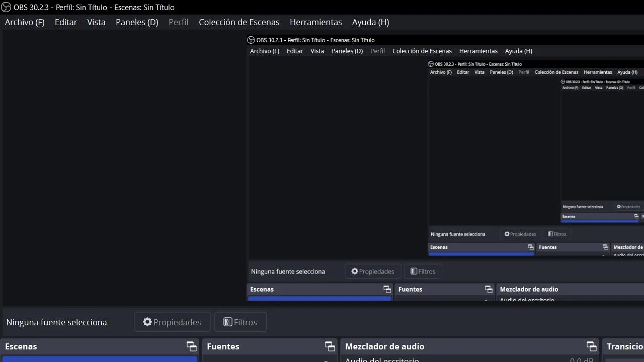
Task: Open the Editar menu
Action: pyautogui.click(x=66, y=22)
